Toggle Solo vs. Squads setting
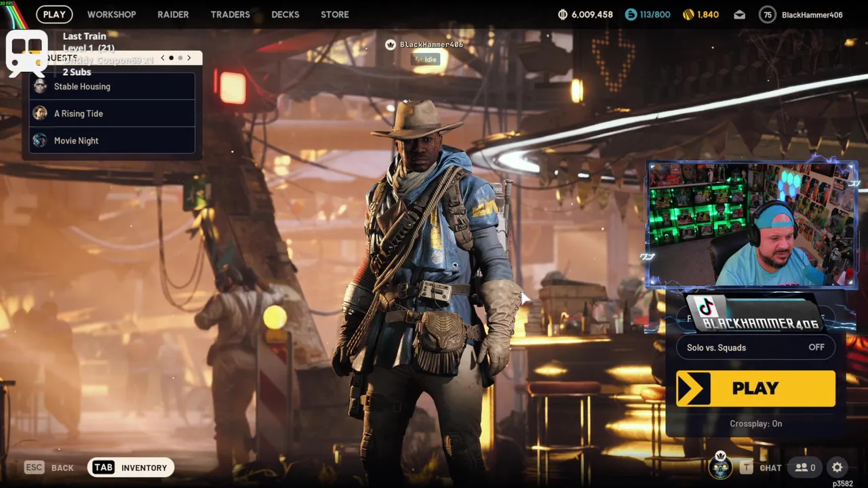The width and height of the screenshot is (868, 488). (x=755, y=347)
